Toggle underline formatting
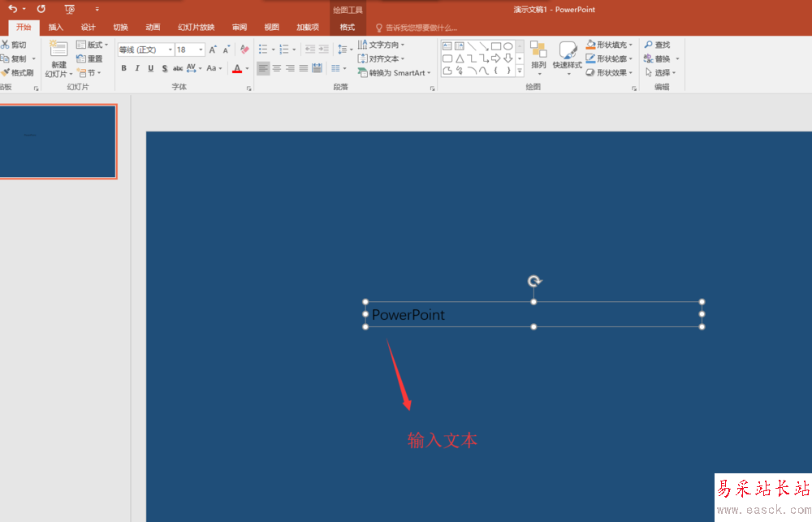The image size is (812, 522). point(151,68)
